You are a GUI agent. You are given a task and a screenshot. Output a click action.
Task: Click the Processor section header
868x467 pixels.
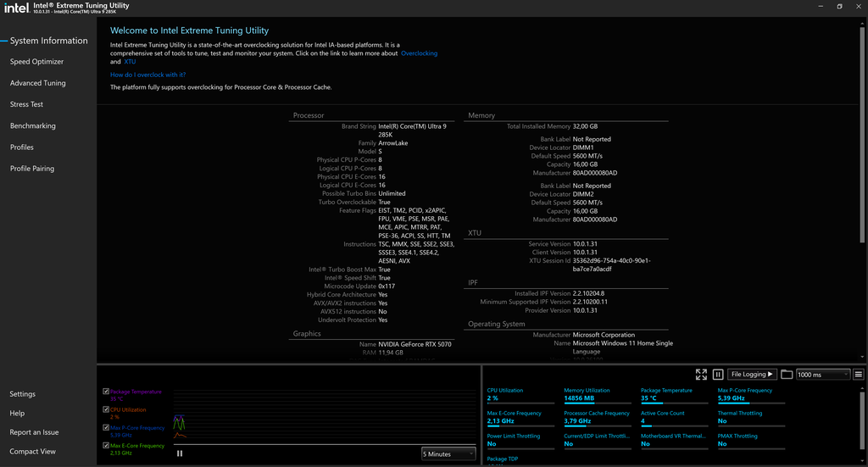309,115
